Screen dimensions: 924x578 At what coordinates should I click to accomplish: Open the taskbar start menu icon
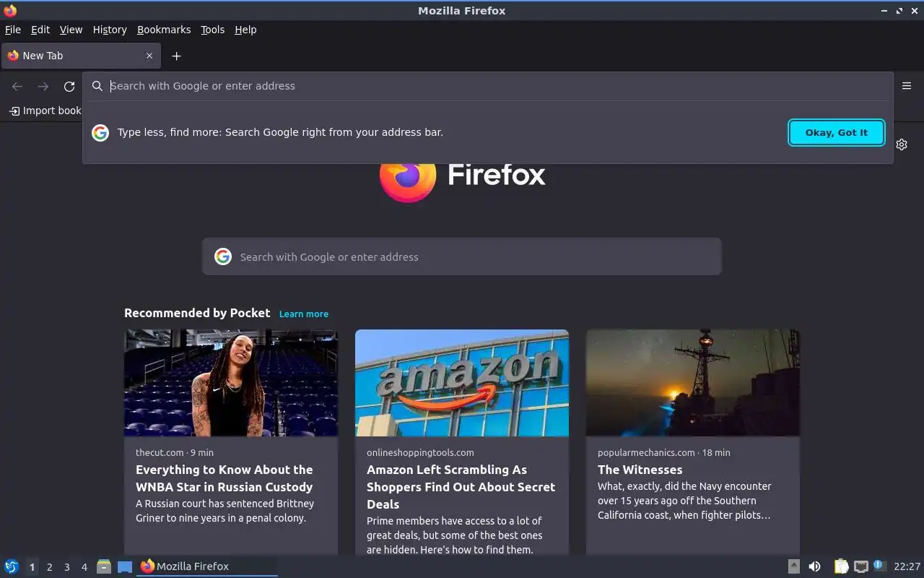tap(12, 566)
